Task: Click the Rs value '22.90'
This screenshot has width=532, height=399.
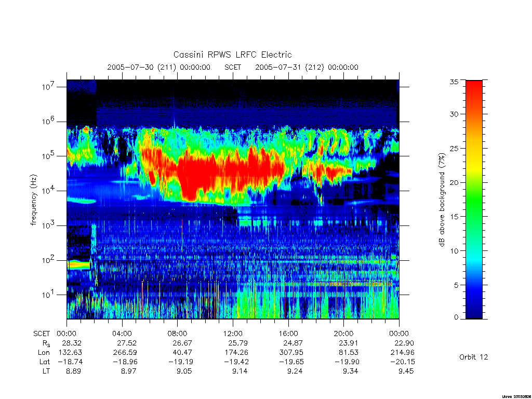Action: [x=404, y=343]
